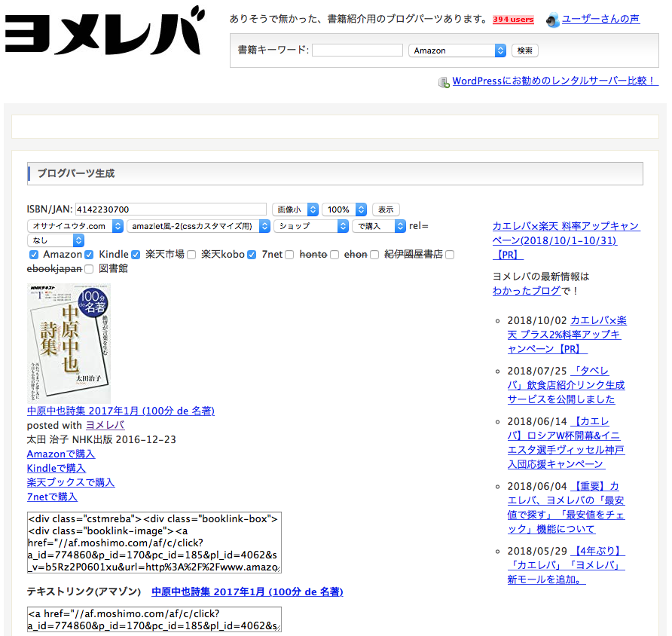Open the わかったブログ link
The image size is (672, 636).
click(x=527, y=291)
